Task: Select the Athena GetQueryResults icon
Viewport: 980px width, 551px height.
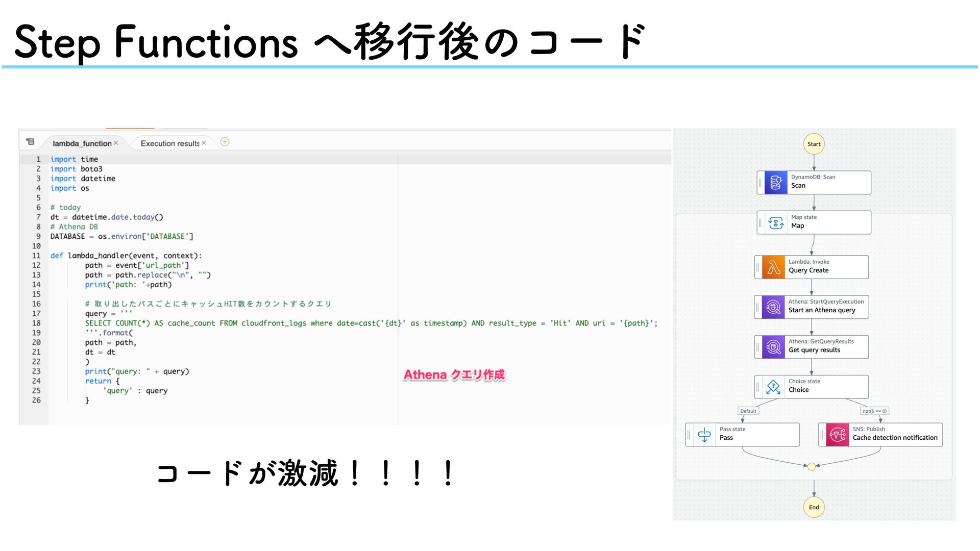Action: [x=773, y=347]
